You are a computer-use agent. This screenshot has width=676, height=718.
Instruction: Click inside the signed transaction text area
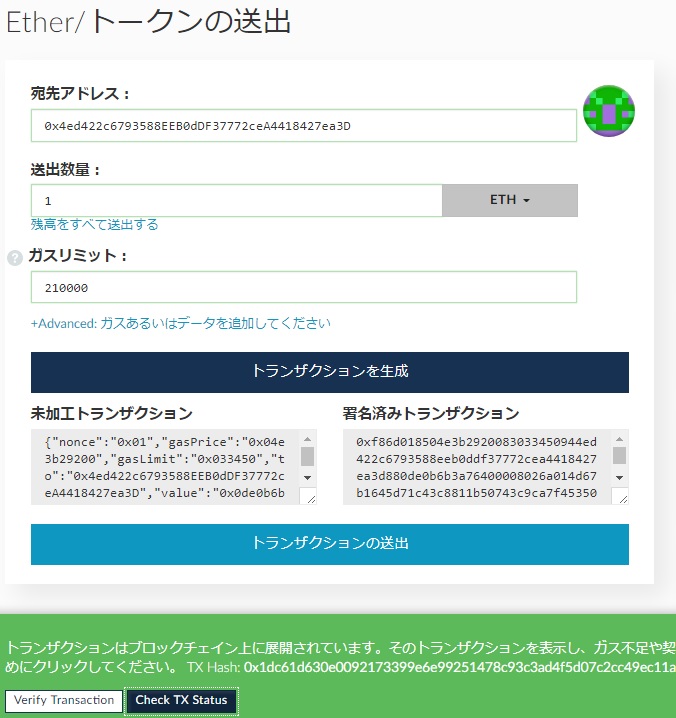(x=476, y=467)
